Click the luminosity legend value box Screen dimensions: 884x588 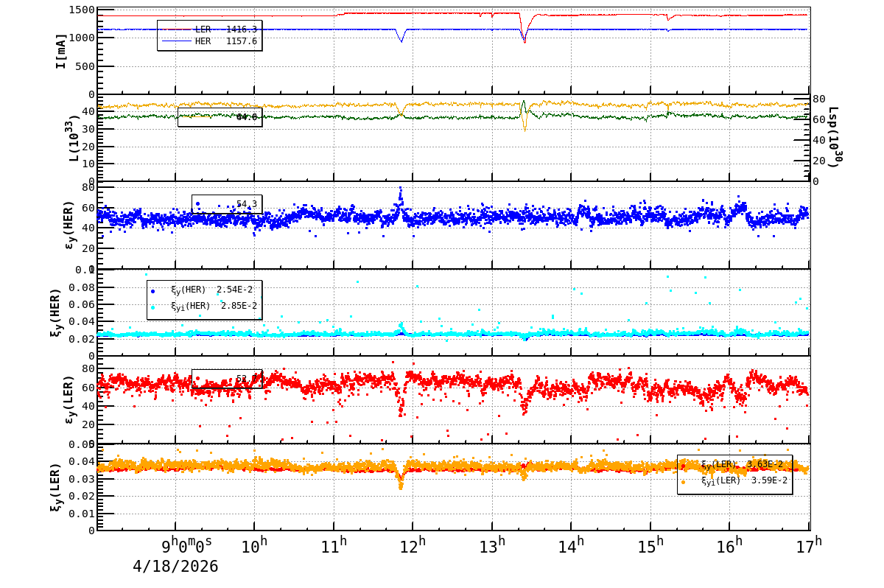click(220, 117)
